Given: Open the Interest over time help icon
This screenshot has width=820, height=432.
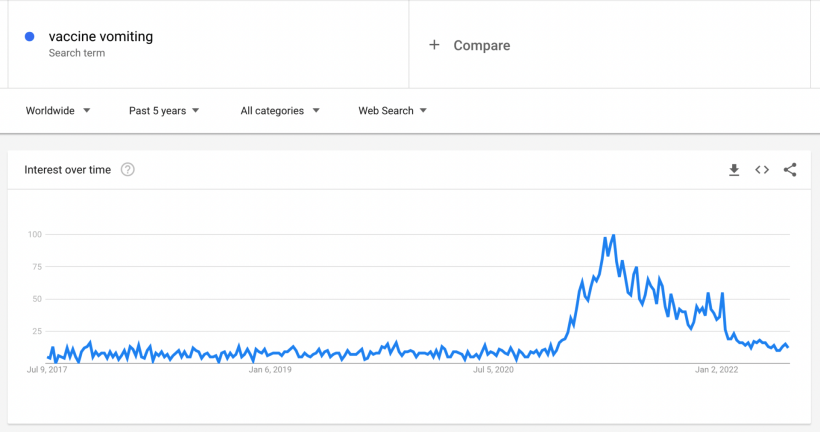Looking at the screenshot, I should point(128,170).
